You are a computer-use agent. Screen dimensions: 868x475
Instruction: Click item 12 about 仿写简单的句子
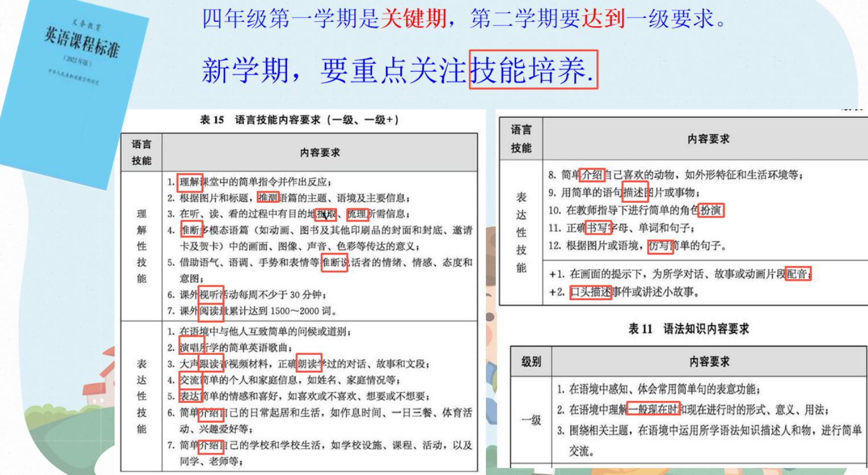point(638,246)
